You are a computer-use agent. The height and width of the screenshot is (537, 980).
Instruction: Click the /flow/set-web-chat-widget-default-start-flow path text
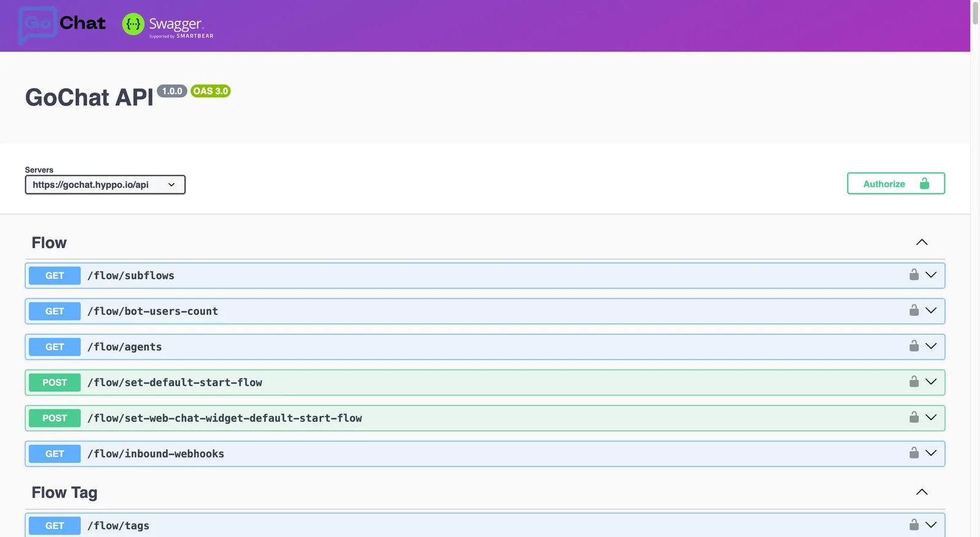225,418
